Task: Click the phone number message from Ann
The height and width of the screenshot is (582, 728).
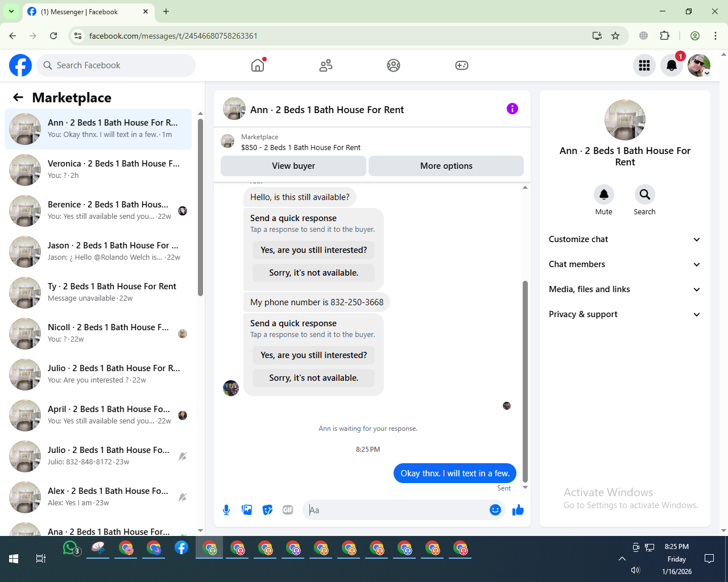Action: point(317,302)
